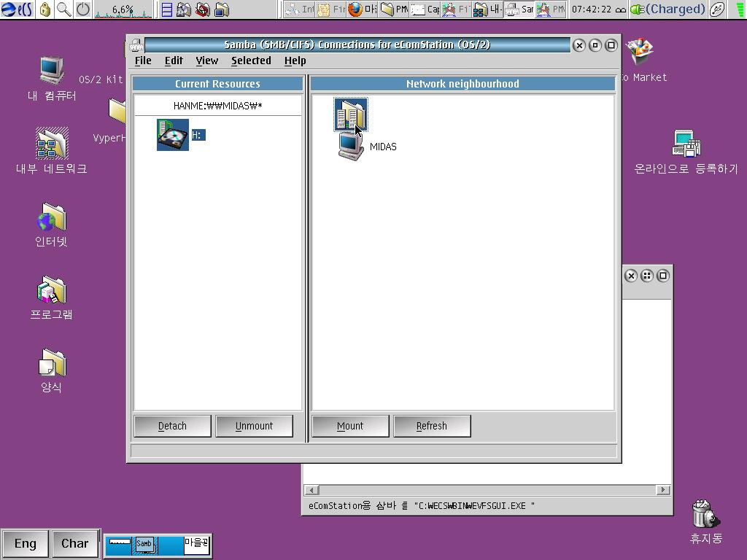This screenshot has width=747, height=560.
Task: Click the Charged battery indicator
Action: pos(667,9)
